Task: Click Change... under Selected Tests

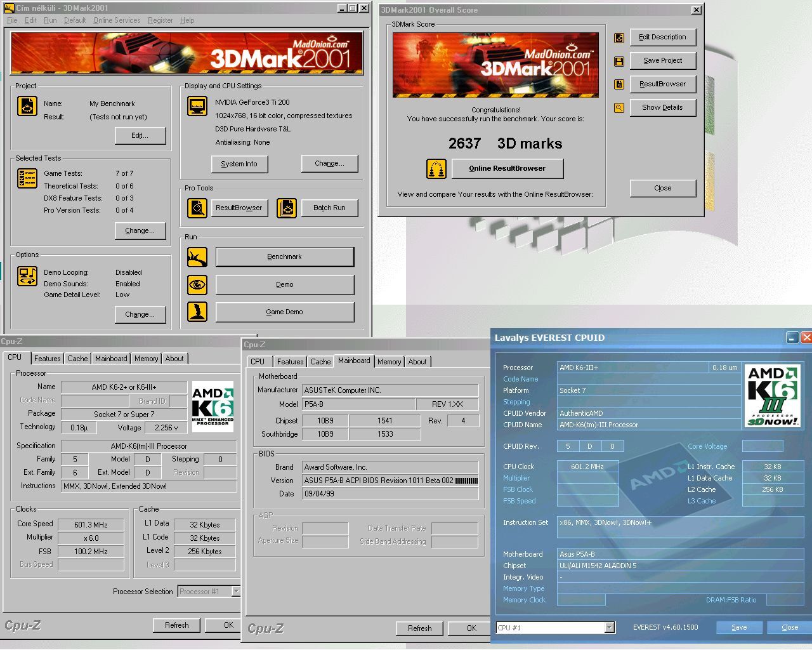Action: coord(140,230)
